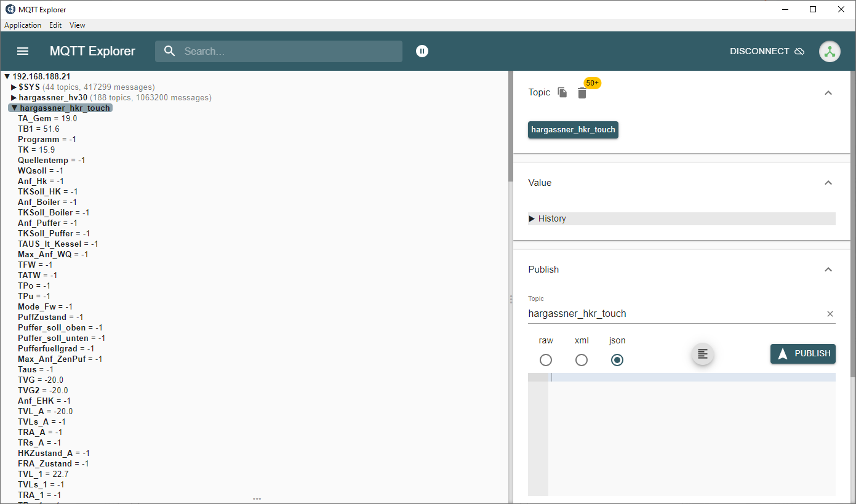Open the View menu
Image resolution: width=856 pixels, height=504 pixels.
tap(78, 25)
